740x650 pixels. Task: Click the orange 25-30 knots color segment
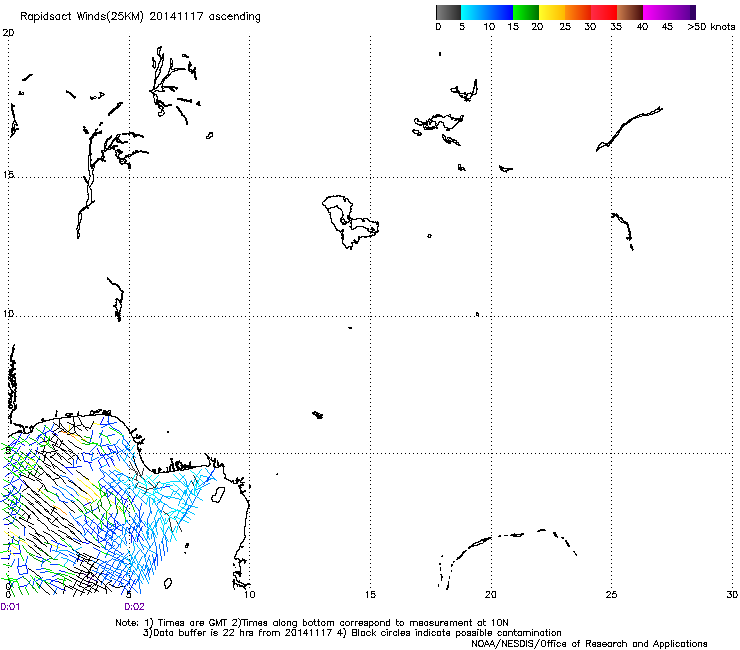tap(578, 12)
